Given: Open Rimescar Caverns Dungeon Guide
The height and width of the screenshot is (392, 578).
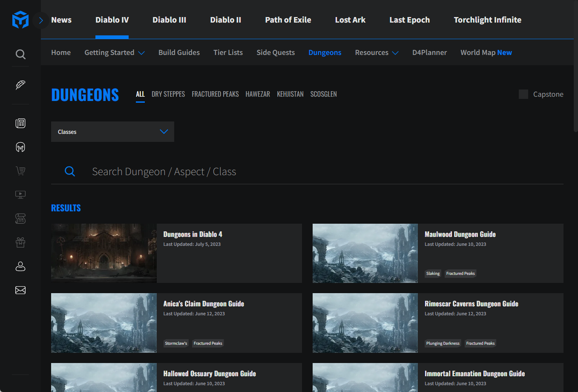Looking at the screenshot, I should pos(472,304).
